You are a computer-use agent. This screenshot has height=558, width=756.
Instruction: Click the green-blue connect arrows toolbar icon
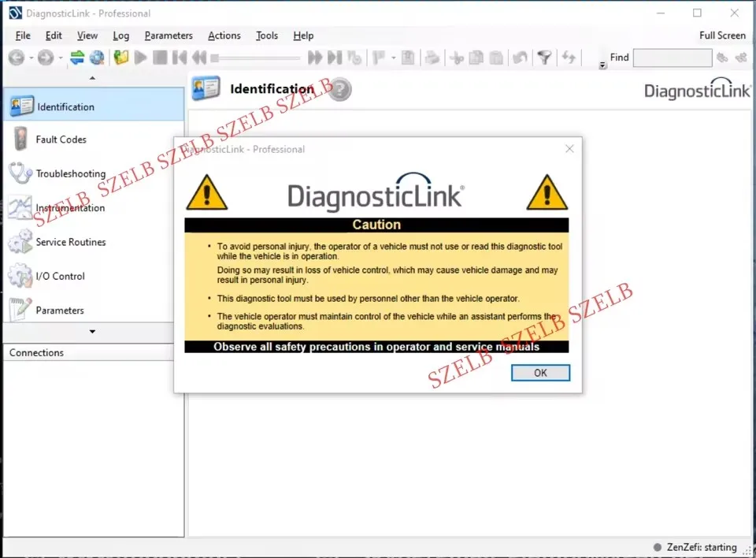point(77,58)
